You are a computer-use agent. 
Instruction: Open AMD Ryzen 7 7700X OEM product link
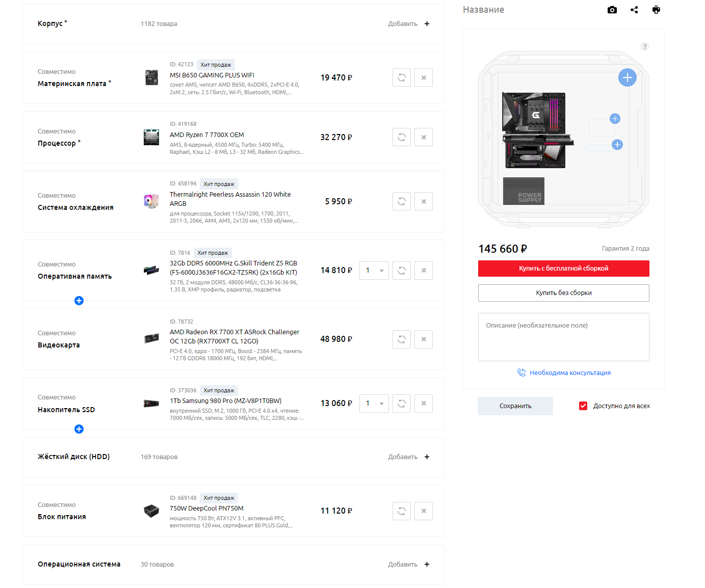207,135
